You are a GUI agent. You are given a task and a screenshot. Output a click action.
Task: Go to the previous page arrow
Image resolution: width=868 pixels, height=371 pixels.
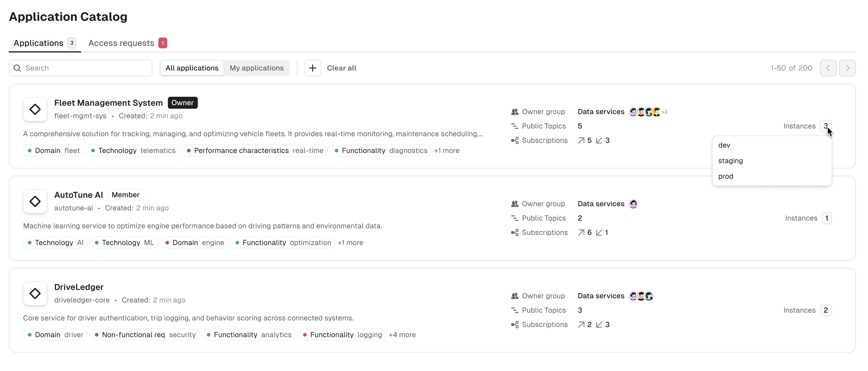click(828, 68)
